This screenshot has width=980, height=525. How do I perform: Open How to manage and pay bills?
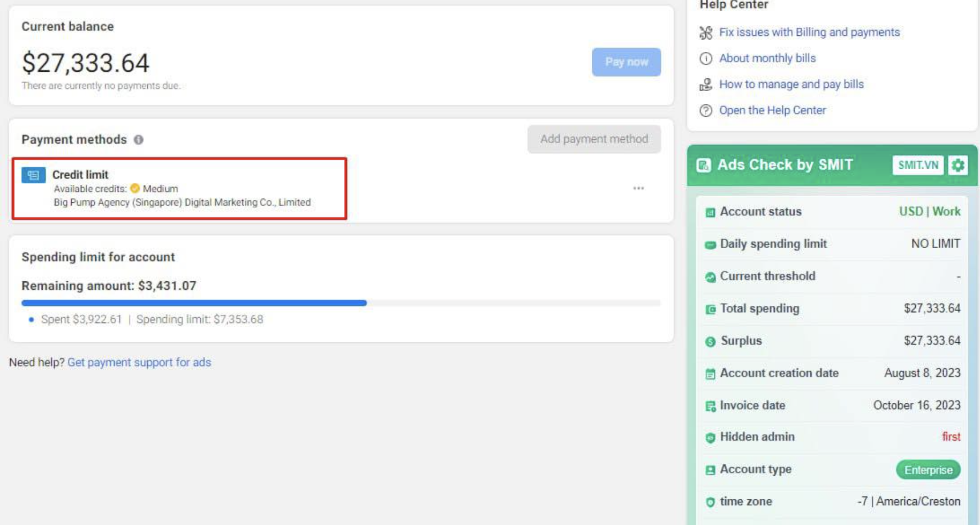791,84
